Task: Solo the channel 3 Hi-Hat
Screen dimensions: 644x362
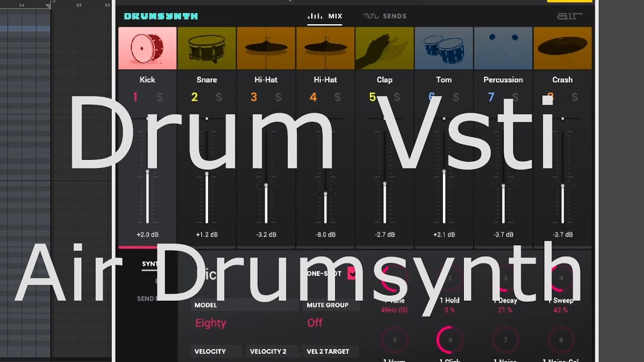Action: click(278, 97)
